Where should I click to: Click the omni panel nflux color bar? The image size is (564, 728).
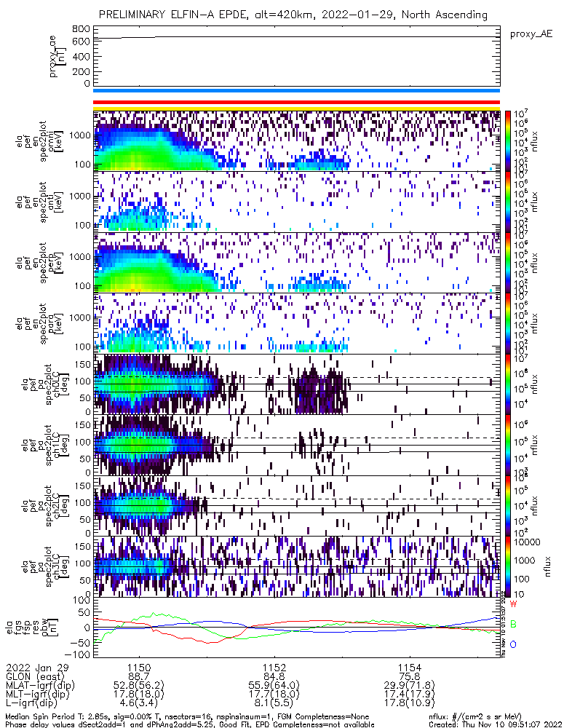pyautogui.click(x=508, y=141)
